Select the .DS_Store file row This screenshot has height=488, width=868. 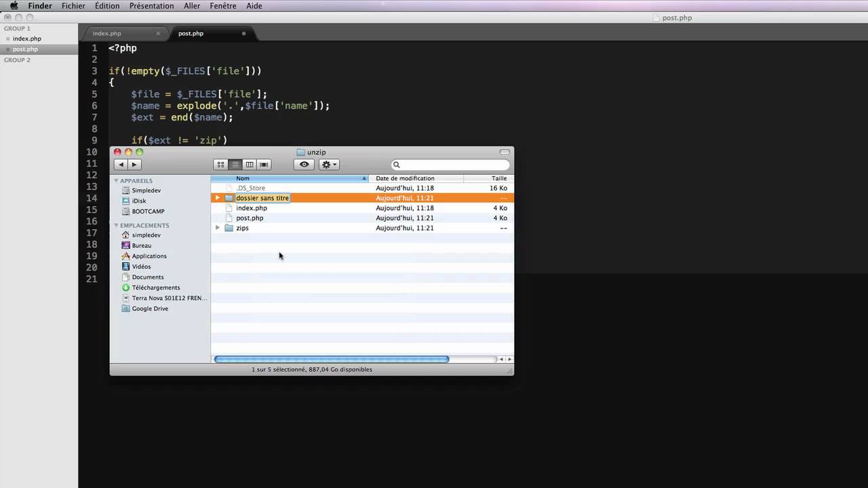coord(362,188)
